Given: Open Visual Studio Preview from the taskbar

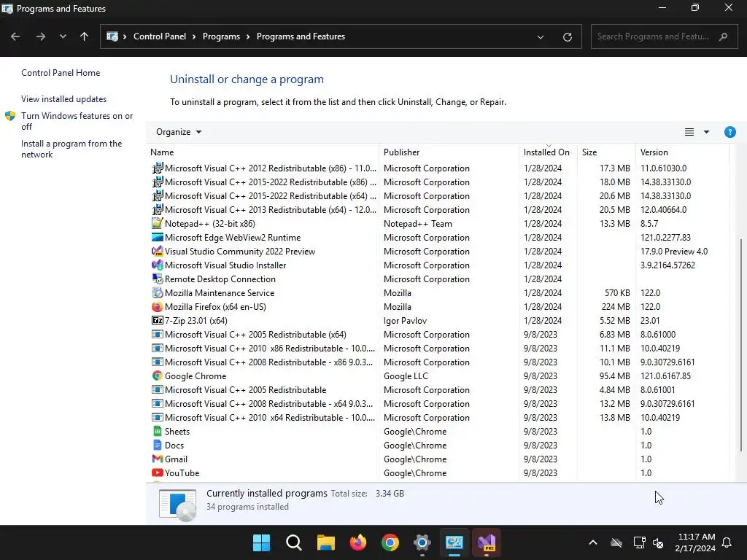Looking at the screenshot, I should pyautogui.click(x=487, y=542).
